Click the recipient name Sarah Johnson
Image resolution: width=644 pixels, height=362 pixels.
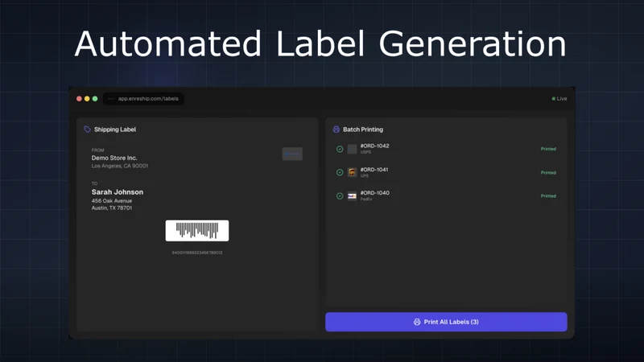(118, 192)
